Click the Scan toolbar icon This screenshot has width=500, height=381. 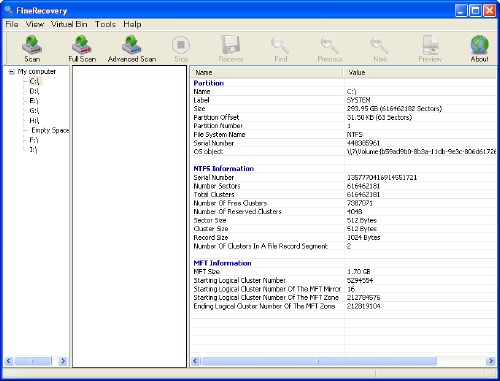click(x=32, y=48)
